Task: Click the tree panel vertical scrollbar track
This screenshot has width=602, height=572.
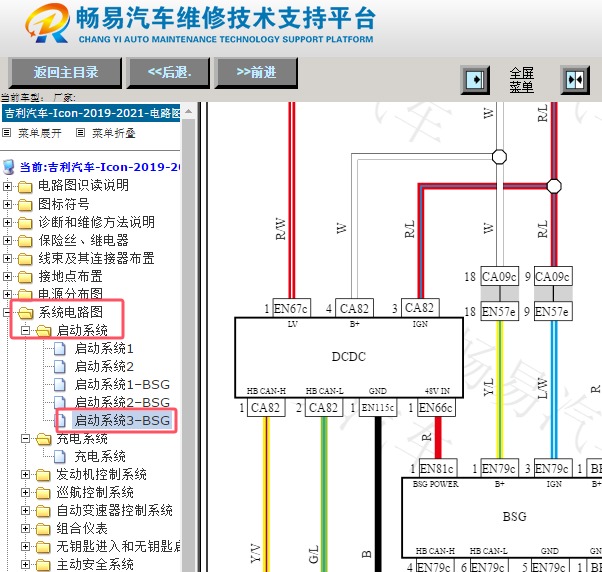Action: (188, 346)
